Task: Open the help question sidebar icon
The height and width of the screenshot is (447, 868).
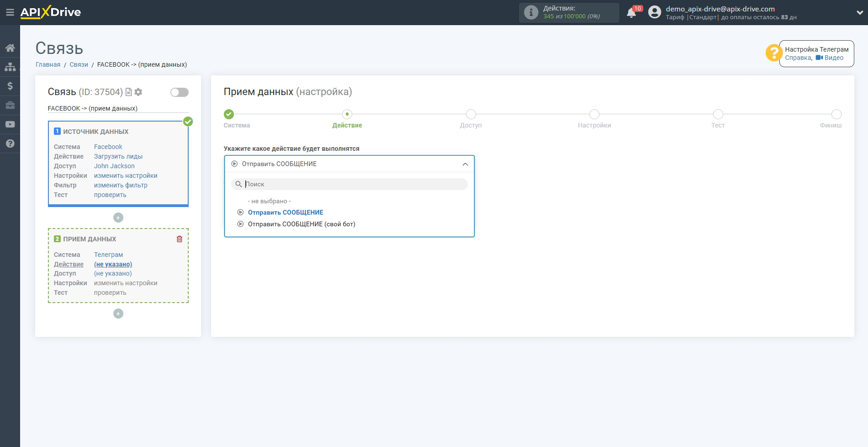Action: [x=10, y=144]
